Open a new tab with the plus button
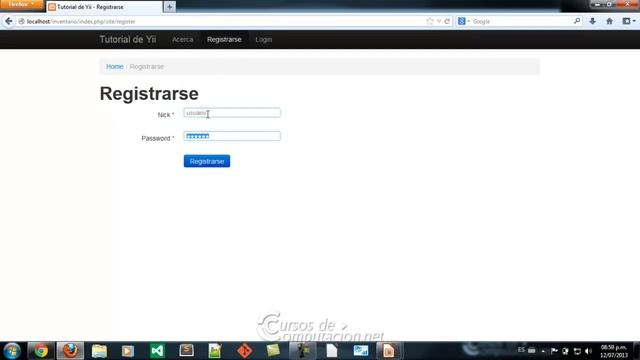Screen dimensions: 640x360 (x=170, y=7)
